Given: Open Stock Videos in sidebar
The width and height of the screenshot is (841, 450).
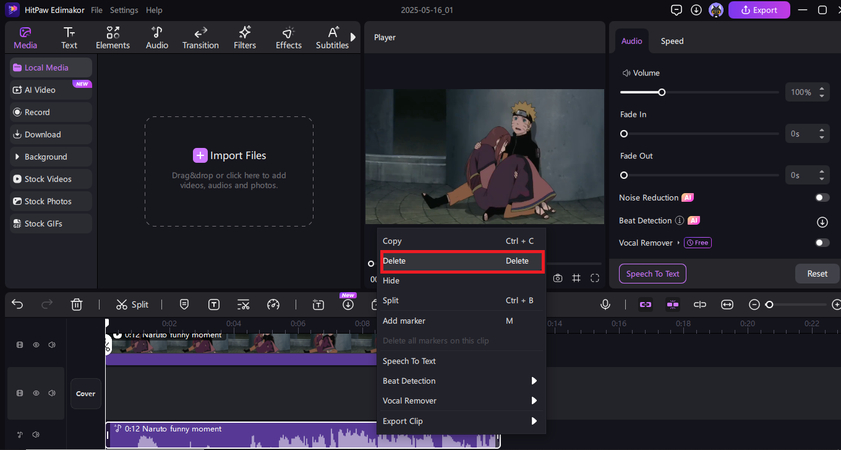Looking at the screenshot, I should (51, 179).
